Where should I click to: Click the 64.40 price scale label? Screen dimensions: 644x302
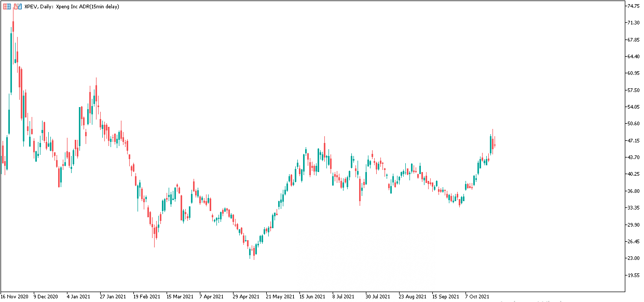tap(634, 56)
